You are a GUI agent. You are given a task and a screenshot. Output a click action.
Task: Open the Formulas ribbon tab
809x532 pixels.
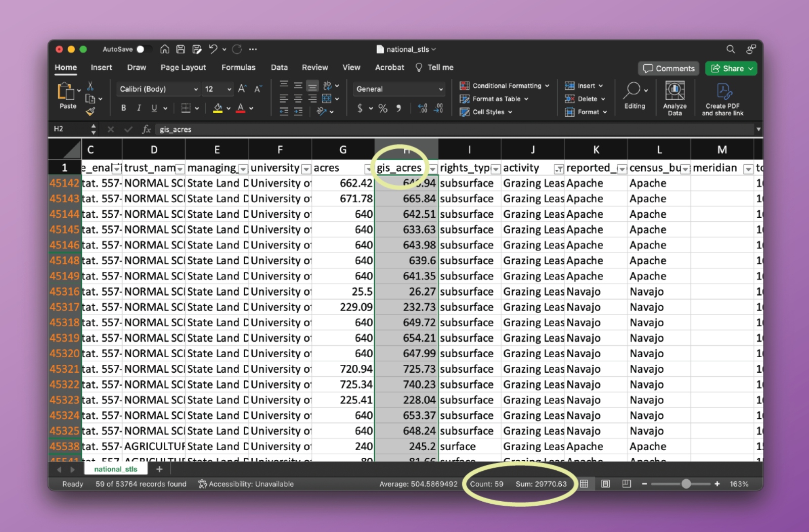pyautogui.click(x=238, y=67)
